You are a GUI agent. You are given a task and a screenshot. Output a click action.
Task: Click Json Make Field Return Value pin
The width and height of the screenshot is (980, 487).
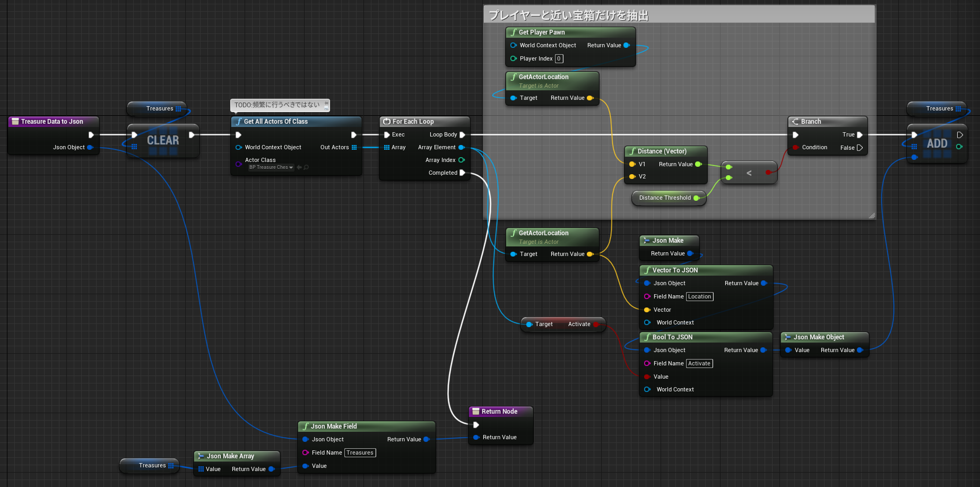pos(426,439)
